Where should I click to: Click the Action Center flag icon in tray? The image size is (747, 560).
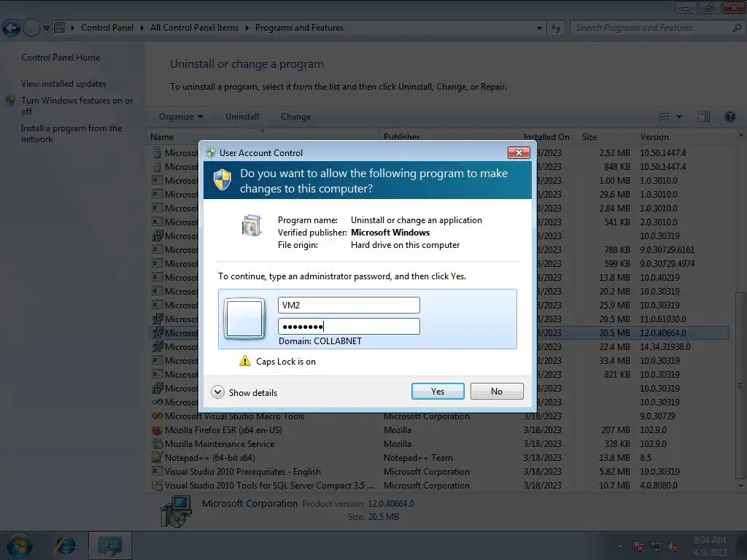pos(638,547)
